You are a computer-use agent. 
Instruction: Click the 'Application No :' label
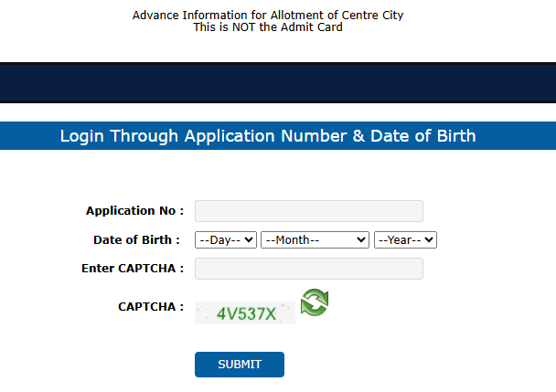134,211
